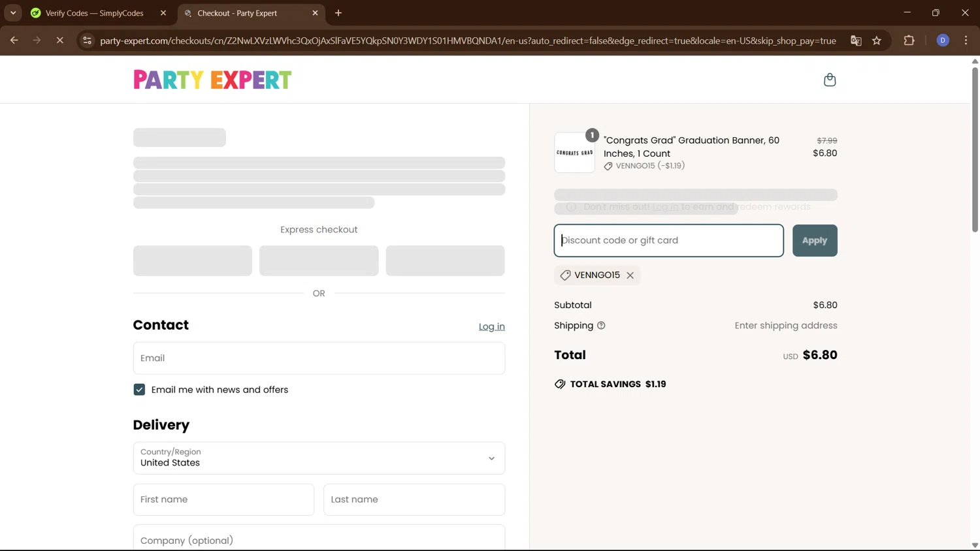Open the browser extensions puzzle icon
The width and height of the screenshot is (980, 551).
909,40
